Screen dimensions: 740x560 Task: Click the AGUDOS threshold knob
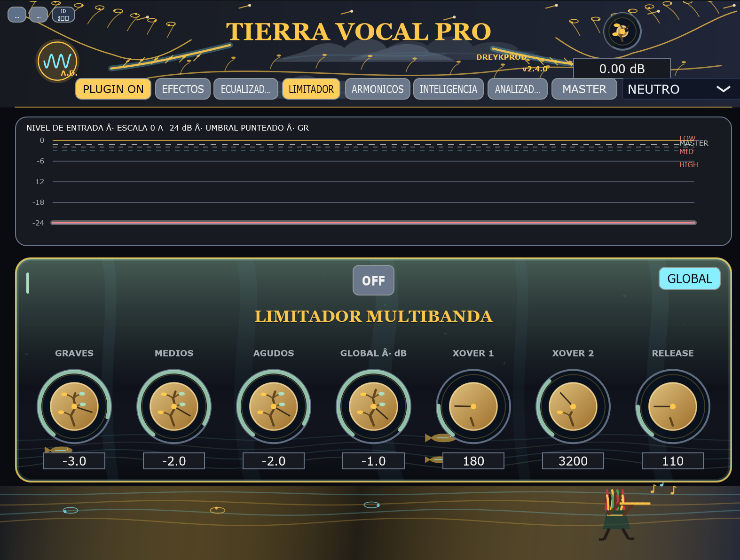pyautogui.click(x=274, y=406)
